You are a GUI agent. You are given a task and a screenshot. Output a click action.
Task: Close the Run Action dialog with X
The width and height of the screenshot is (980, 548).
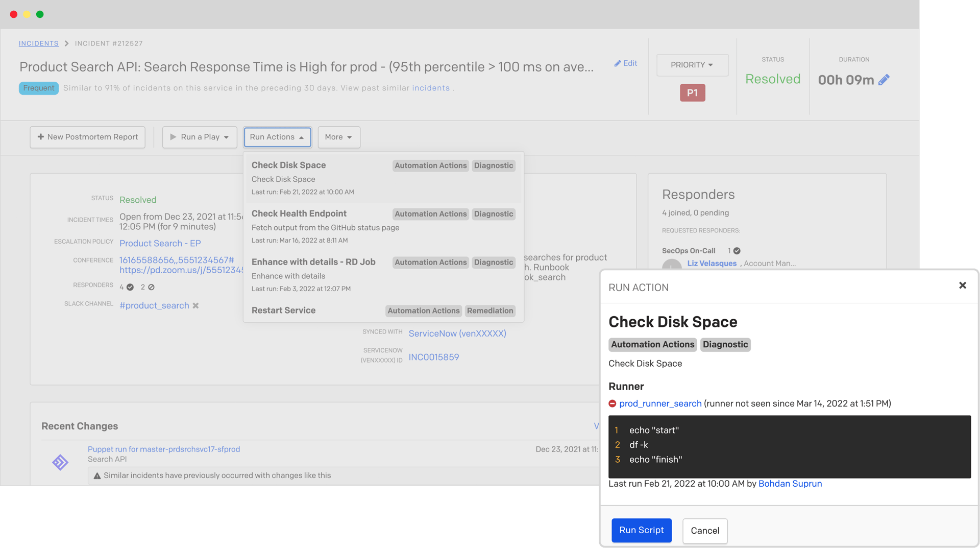pyautogui.click(x=962, y=285)
